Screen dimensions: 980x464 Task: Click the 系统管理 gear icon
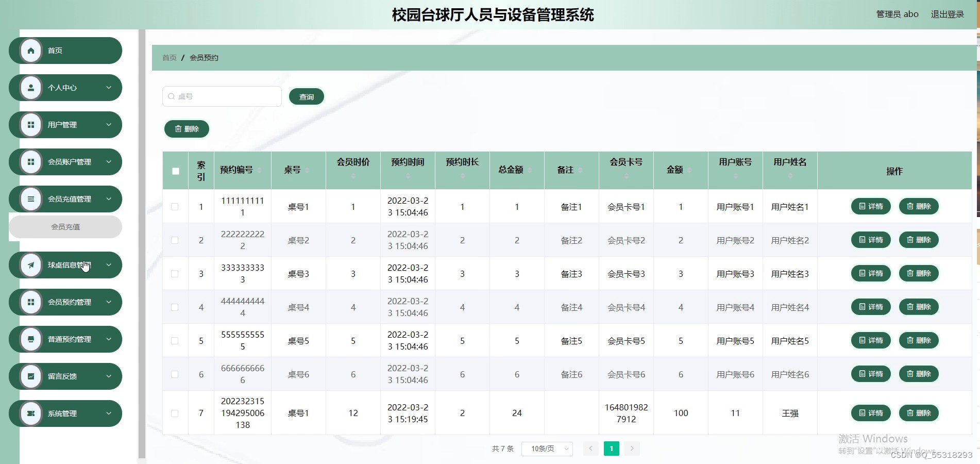[30, 413]
